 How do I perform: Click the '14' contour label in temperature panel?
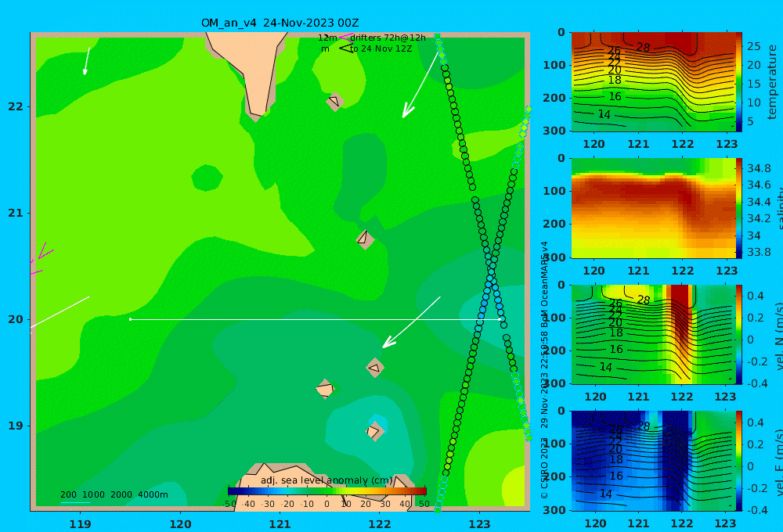tap(604, 114)
